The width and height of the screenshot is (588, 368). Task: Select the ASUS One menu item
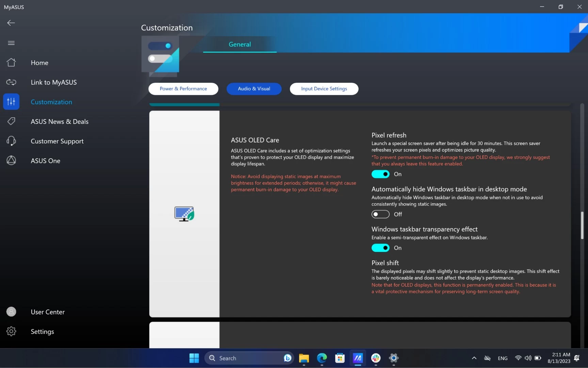(46, 160)
